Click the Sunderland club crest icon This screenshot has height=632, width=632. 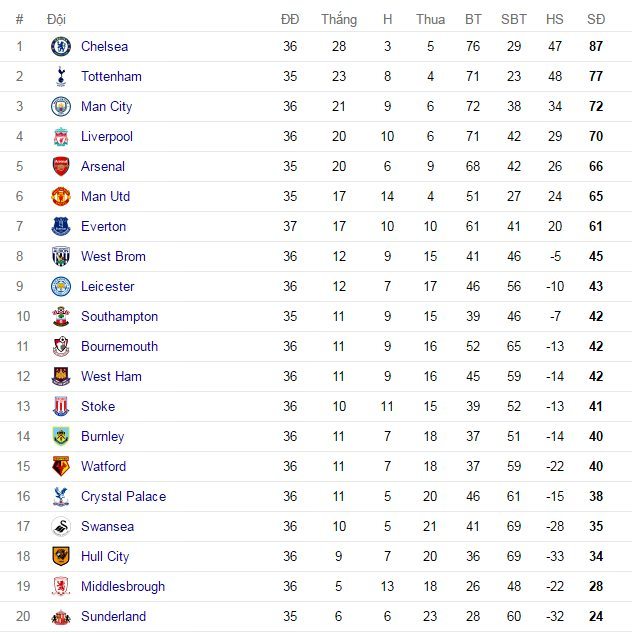(x=61, y=616)
